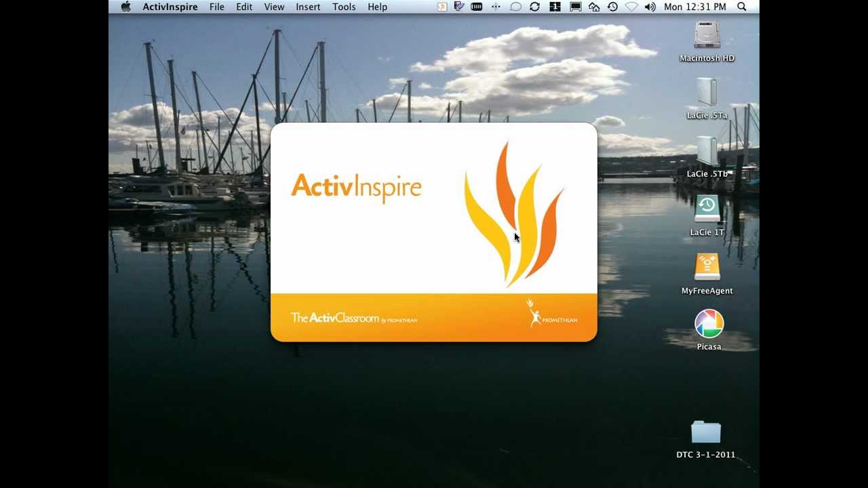Click the orange square menu bar icon
Viewport: 868px width, 488px height.
tap(442, 7)
